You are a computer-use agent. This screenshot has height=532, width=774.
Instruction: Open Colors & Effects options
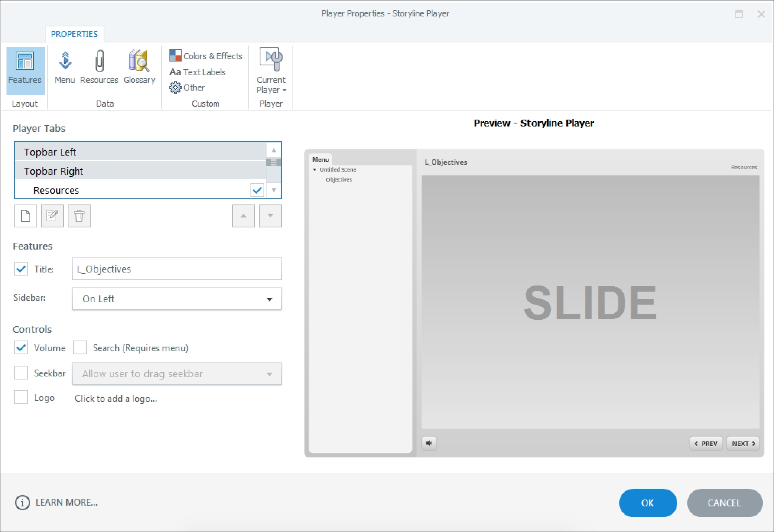(x=206, y=56)
